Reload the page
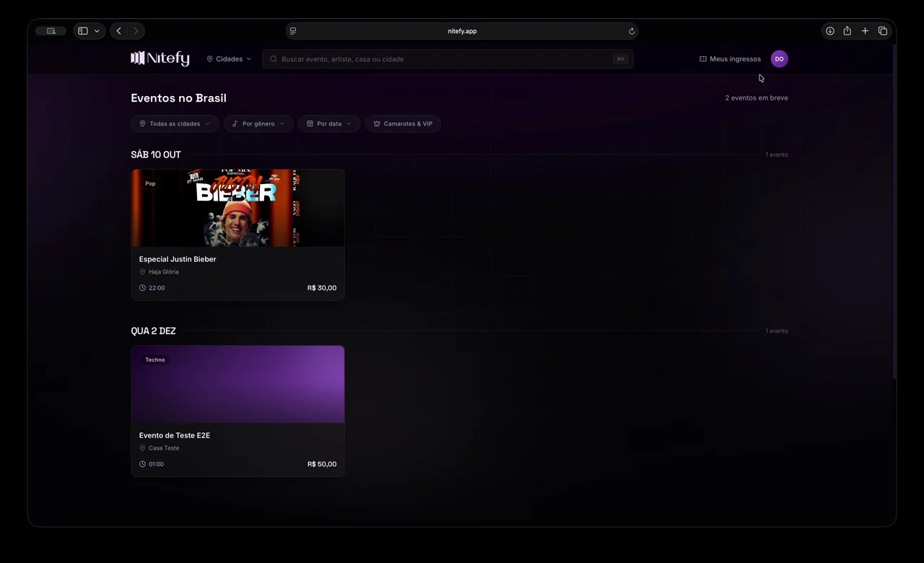 632,31
